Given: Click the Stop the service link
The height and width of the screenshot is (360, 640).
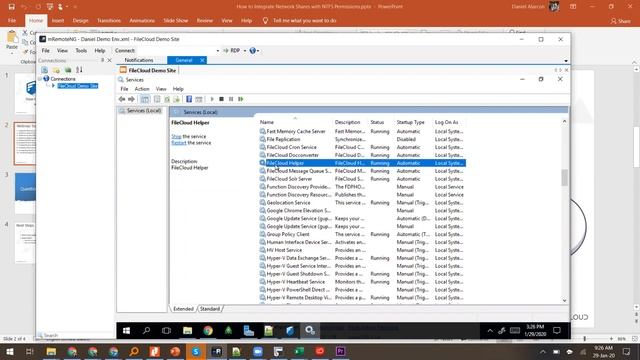Looking at the screenshot, I should point(176,136).
